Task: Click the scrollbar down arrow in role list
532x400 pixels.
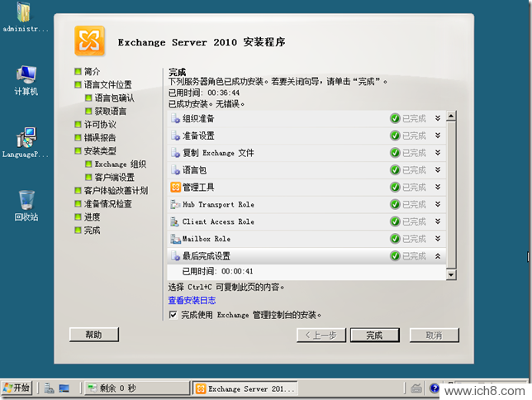Action: click(x=451, y=274)
